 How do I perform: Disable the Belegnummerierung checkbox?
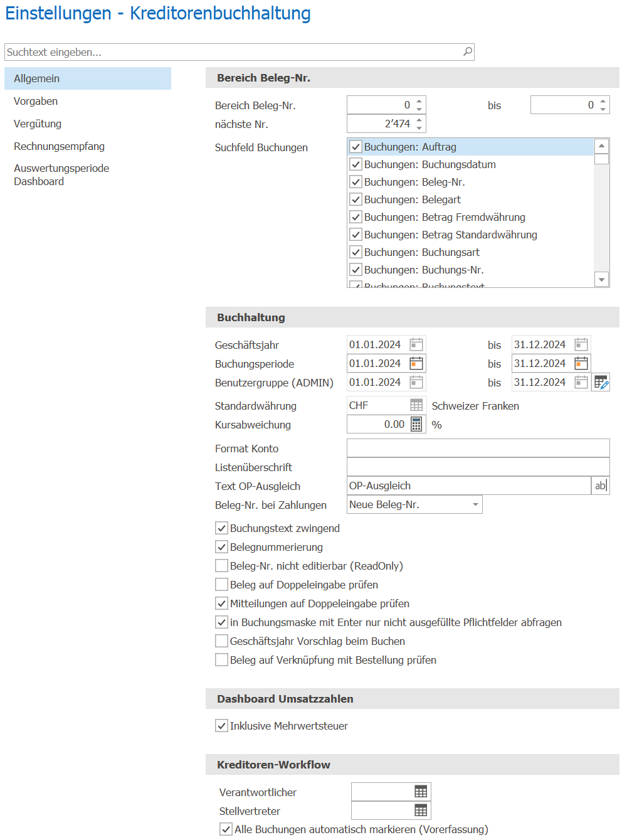(221, 547)
